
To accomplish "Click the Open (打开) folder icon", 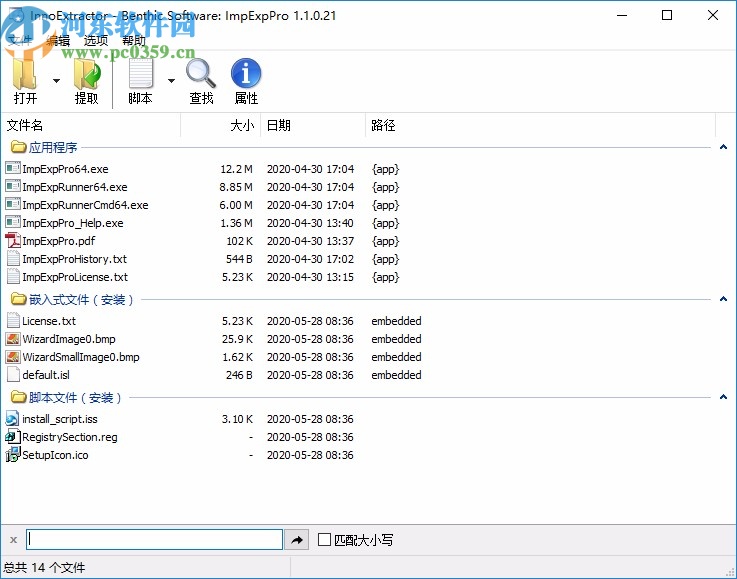I will (25, 74).
